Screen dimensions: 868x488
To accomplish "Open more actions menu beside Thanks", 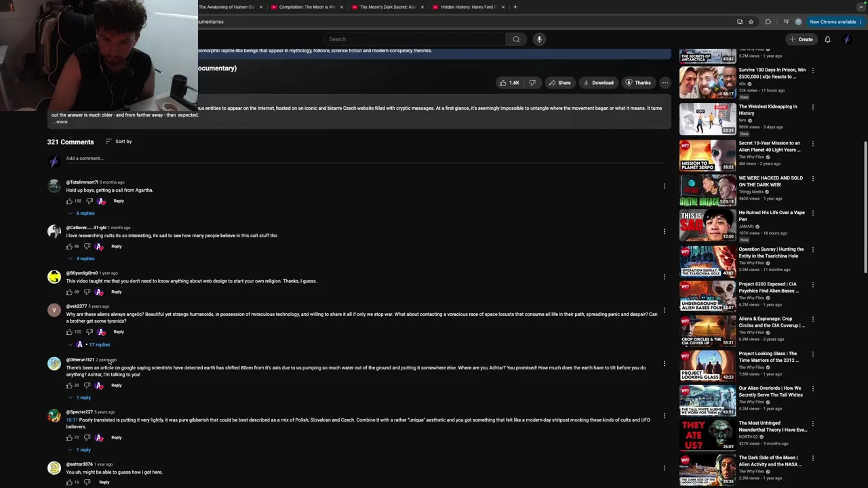I will [665, 83].
